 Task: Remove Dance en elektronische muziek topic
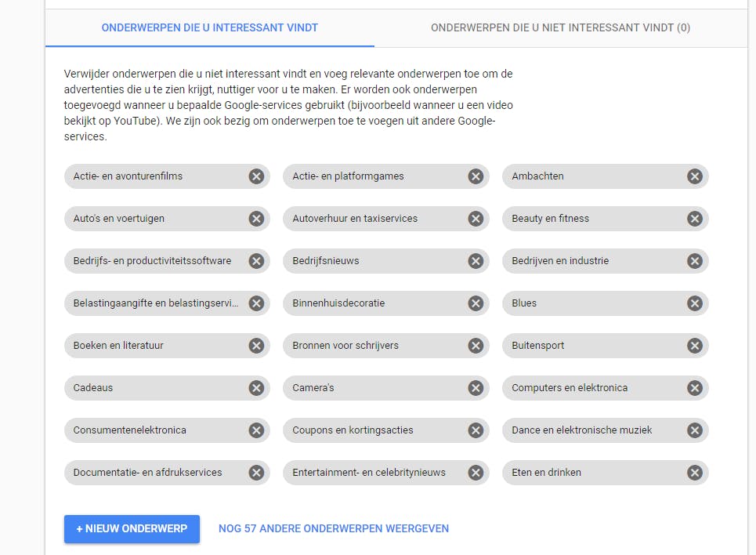click(x=694, y=430)
